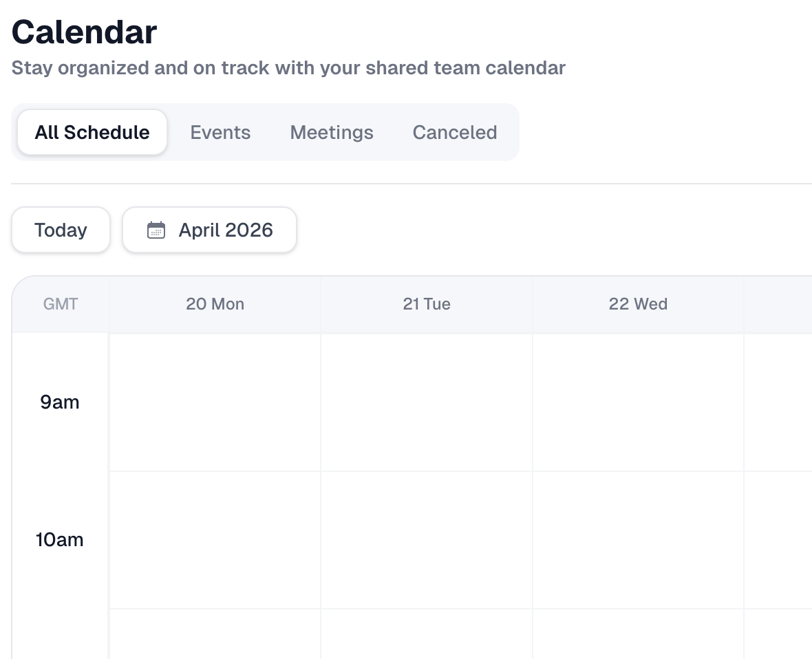The image size is (812, 659).
Task: Click the 9am slot under 20 Mon
Action: 215,402
